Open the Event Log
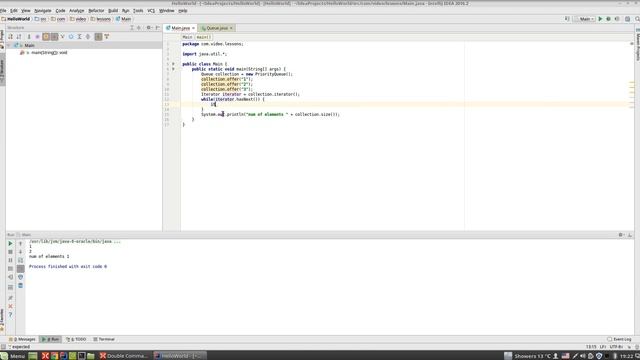The image size is (640, 360). point(619,339)
